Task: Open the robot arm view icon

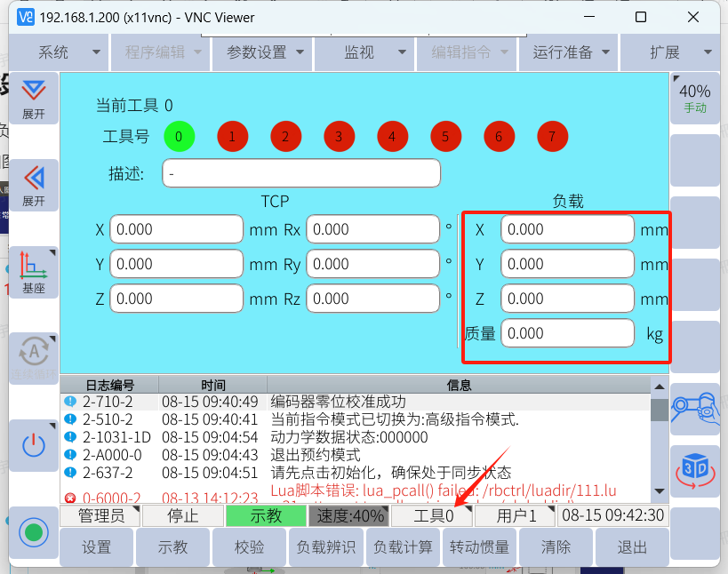Action: click(x=694, y=408)
